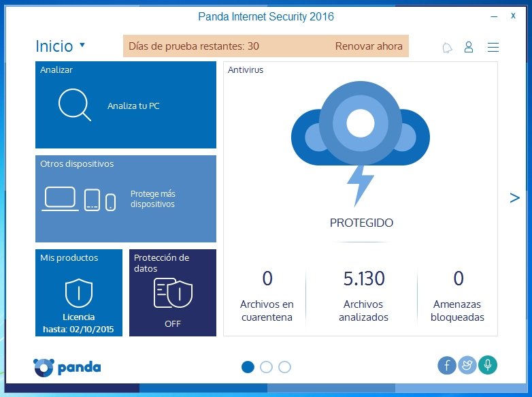Click the tablet device icon
Viewport: 532px width, 397px height.
click(x=92, y=200)
